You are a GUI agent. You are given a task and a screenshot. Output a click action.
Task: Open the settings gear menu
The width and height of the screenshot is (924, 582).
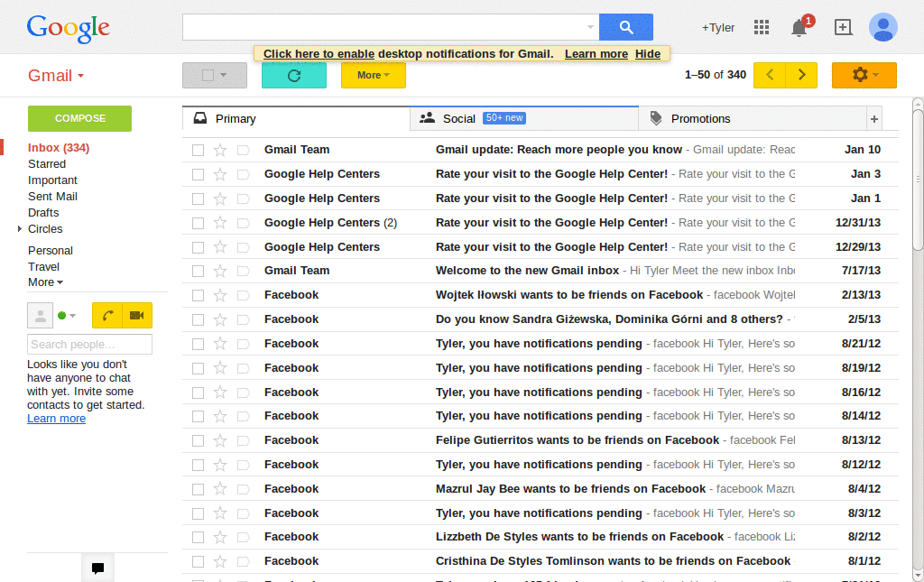click(x=864, y=75)
